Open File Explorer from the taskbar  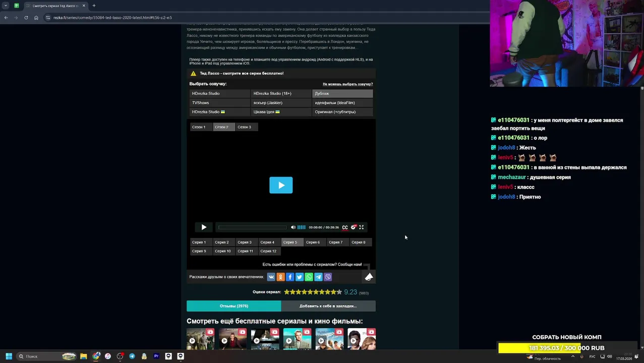tap(84, 356)
